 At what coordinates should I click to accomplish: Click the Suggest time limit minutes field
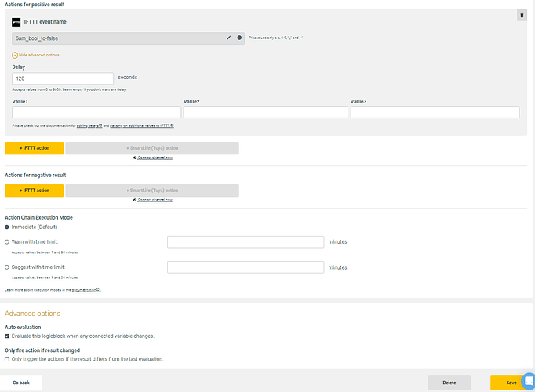click(246, 267)
